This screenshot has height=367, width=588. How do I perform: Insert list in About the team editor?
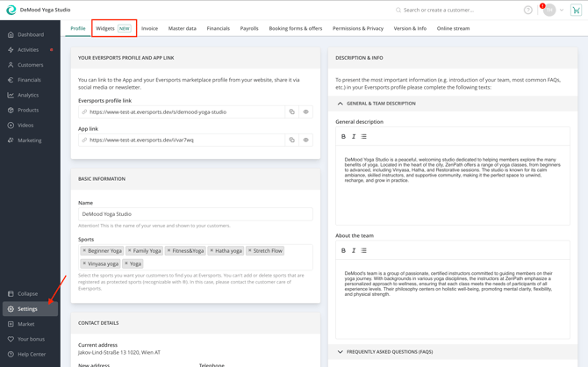363,251
